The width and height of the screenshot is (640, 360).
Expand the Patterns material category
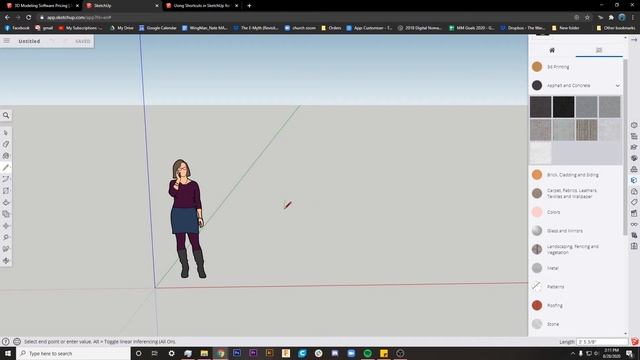(576, 287)
